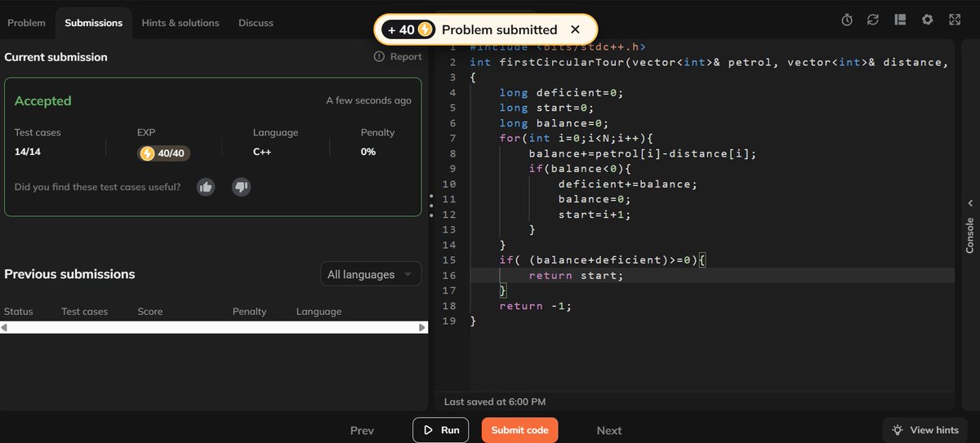Switch to the Problem tab

tap(26, 23)
